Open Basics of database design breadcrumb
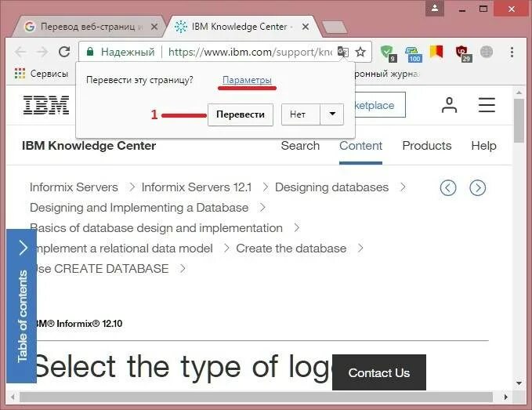532x410 pixels. click(x=157, y=228)
